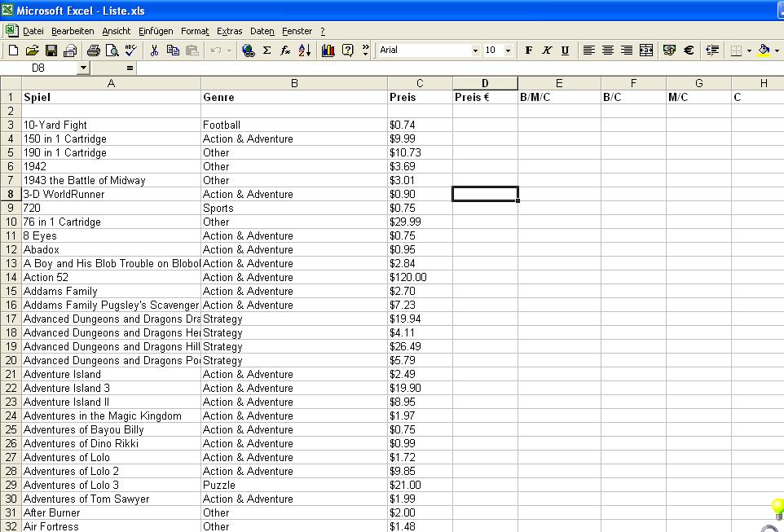Screen dimensions: 784x532
Task: Expand the borders style dropdown arrow
Action: (749, 51)
